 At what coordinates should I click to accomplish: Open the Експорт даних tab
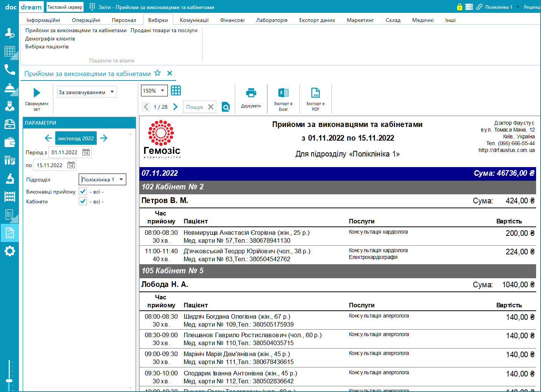pyautogui.click(x=317, y=20)
